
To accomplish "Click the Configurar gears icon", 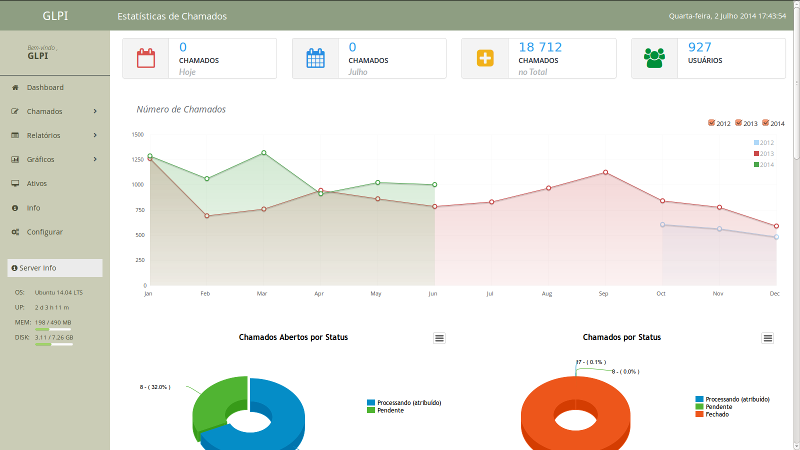I will coord(15,232).
